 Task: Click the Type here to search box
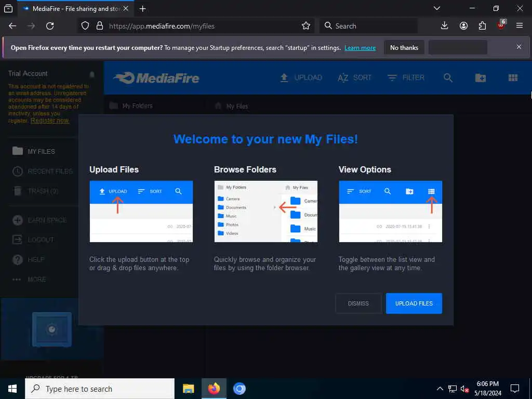(100, 389)
